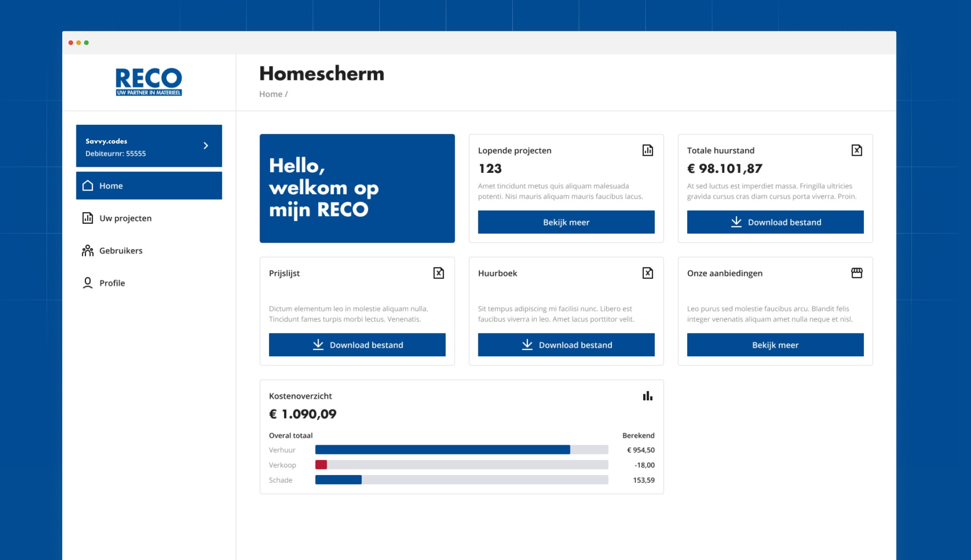Image resolution: width=971 pixels, height=560 pixels.
Task: Click the shop icon on Onze aanbiedingen
Action: (857, 273)
